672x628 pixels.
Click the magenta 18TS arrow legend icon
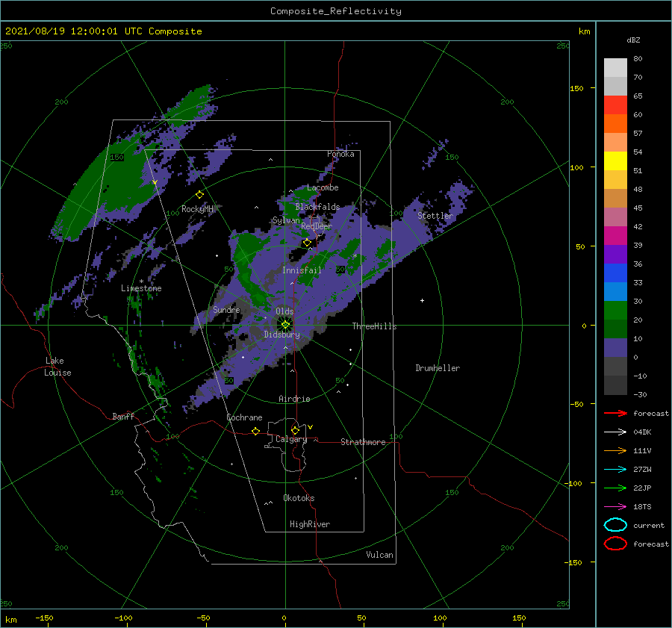coord(615,507)
